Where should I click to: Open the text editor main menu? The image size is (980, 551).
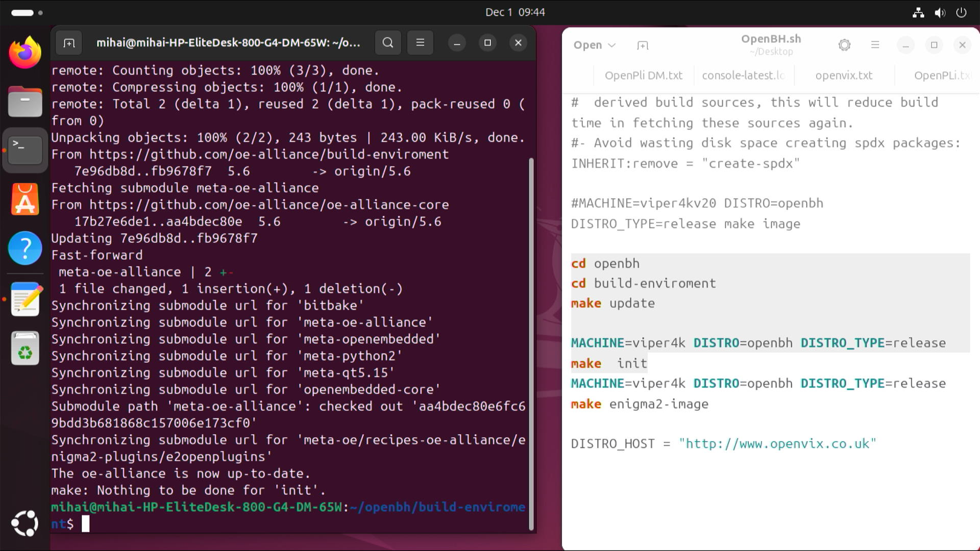[875, 45]
